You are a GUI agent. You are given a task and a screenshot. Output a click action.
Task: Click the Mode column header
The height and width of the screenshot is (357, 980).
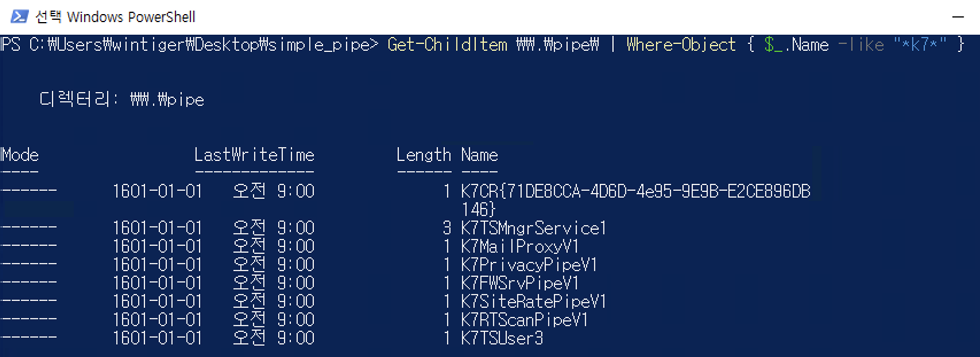[x=20, y=155]
